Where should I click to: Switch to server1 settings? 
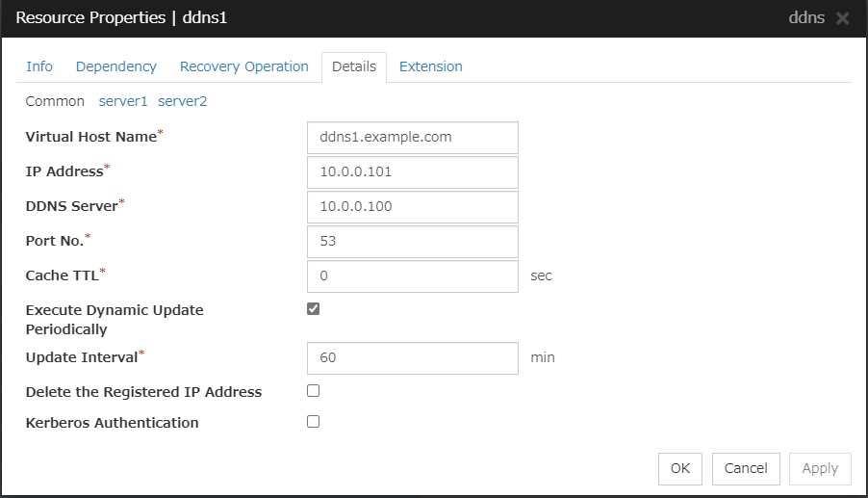[123, 101]
